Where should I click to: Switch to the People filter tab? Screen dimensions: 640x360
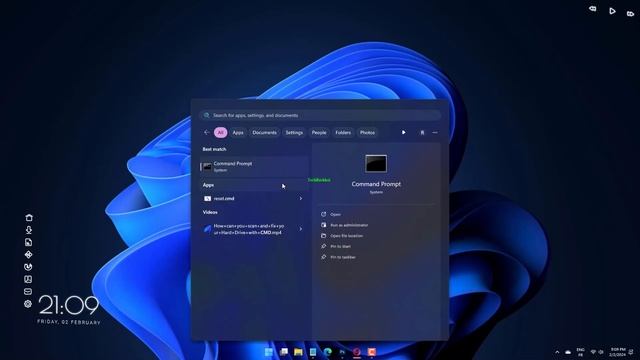[x=319, y=132]
